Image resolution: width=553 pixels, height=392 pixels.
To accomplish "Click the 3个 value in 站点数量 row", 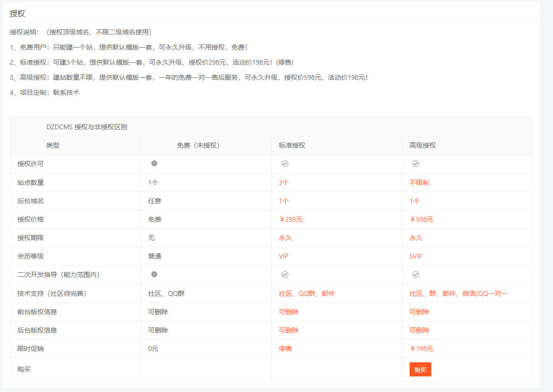I will coord(284,183).
